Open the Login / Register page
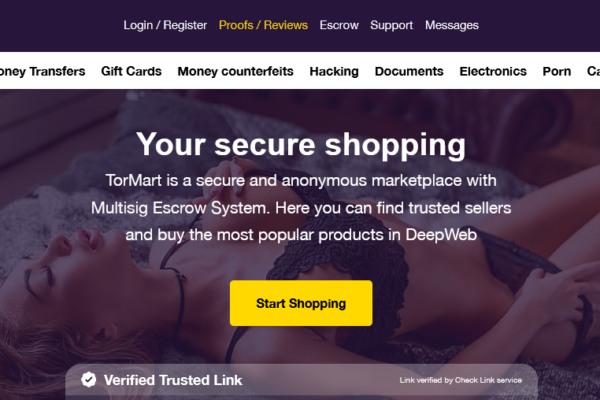 pos(165,25)
